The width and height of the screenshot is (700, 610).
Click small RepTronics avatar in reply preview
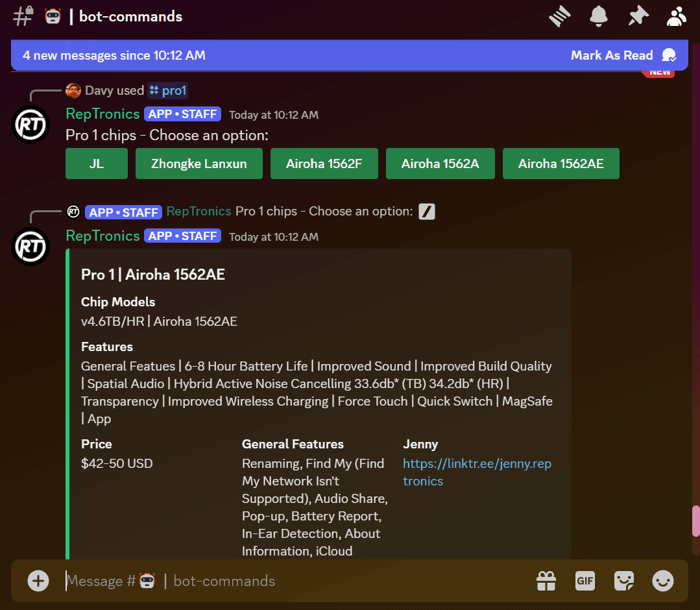(73, 212)
